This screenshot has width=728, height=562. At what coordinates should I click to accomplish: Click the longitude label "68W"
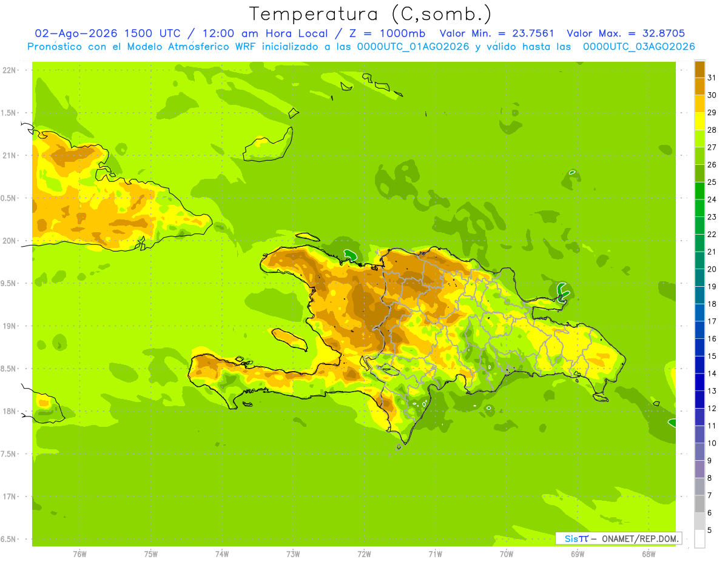tap(649, 554)
